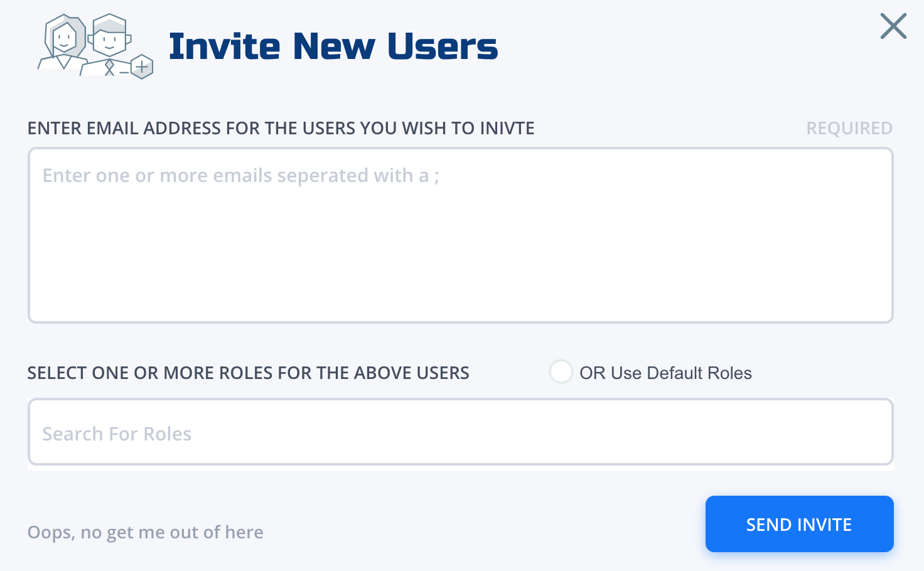Click the SEND INVITE button
Screen dimensions: 924x571
pos(800,524)
